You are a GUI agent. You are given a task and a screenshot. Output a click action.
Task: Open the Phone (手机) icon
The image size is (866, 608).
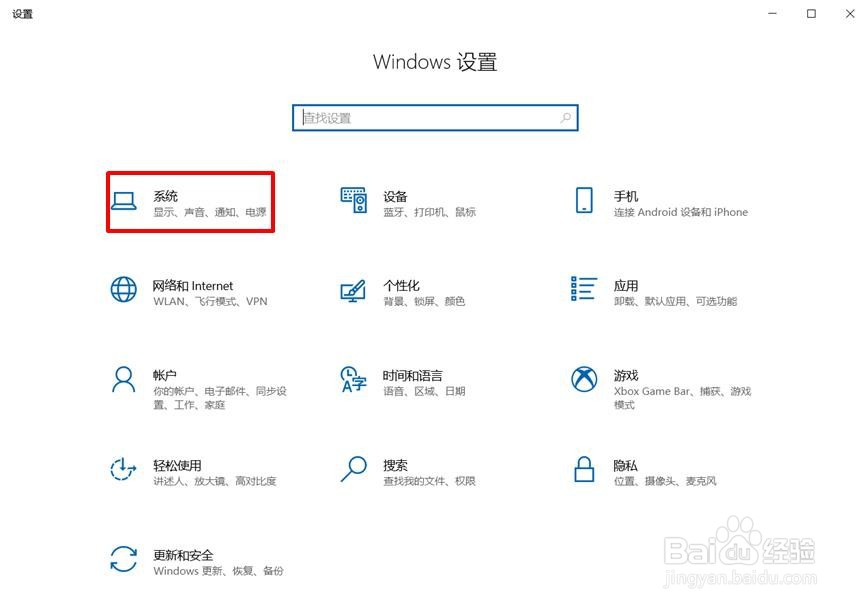click(x=584, y=200)
